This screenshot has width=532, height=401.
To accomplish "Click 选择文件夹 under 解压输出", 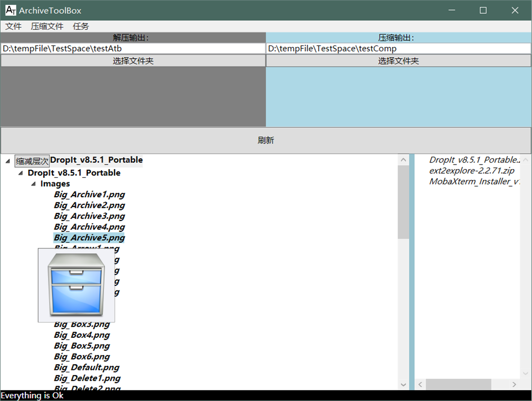I will pyautogui.click(x=133, y=60).
